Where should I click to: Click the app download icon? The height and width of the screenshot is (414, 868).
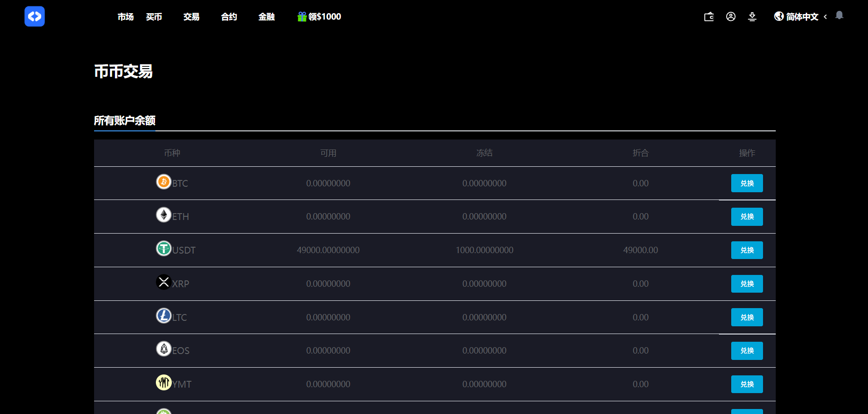(752, 17)
